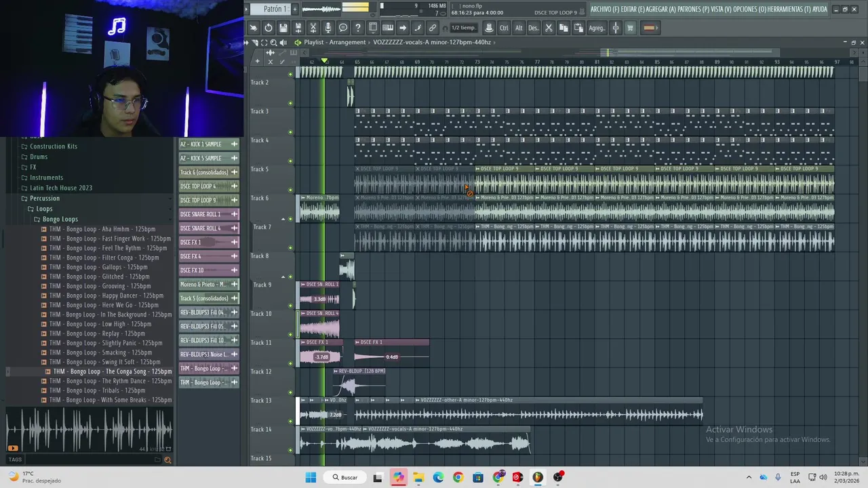Click the speech bubble hint icon
The image size is (868, 488).
(343, 28)
